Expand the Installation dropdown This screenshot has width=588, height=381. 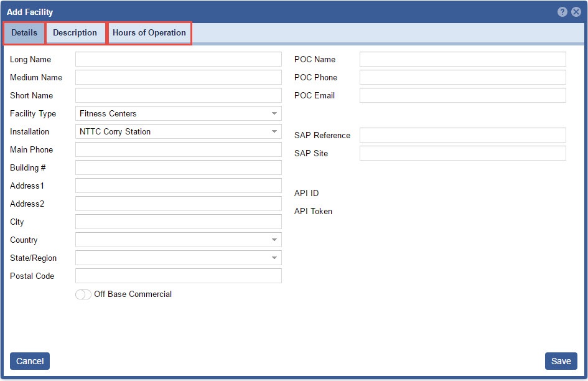178,131
